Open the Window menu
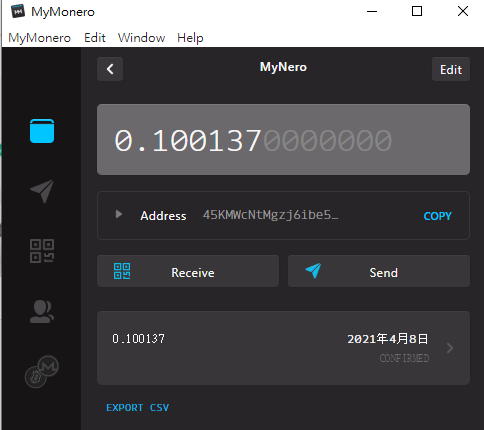The width and height of the screenshot is (484, 430). [x=141, y=38]
